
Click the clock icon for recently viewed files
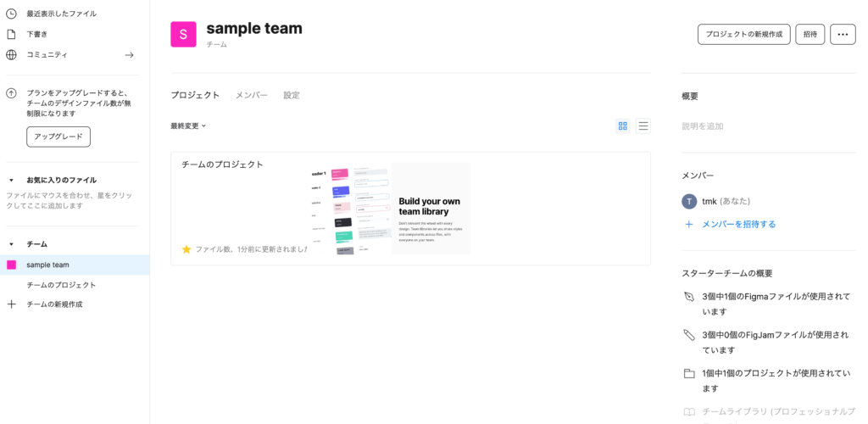tap(11, 14)
